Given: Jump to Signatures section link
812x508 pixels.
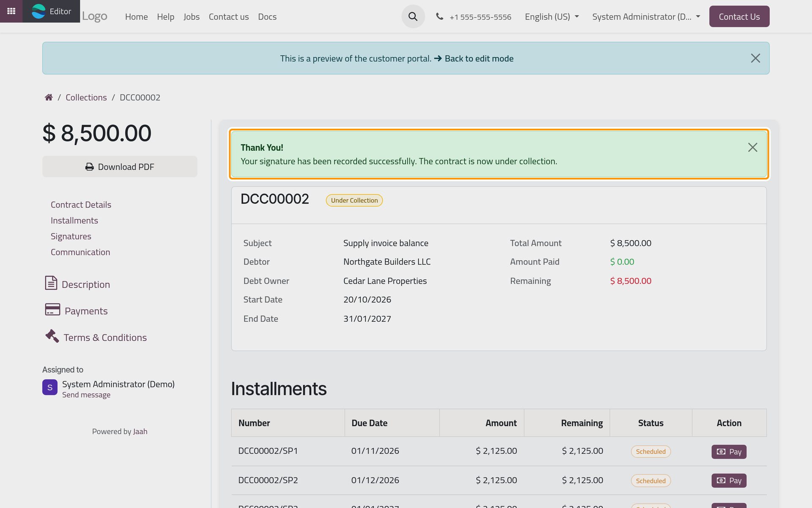Looking at the screenshot, I should click(x=71, y=236).
